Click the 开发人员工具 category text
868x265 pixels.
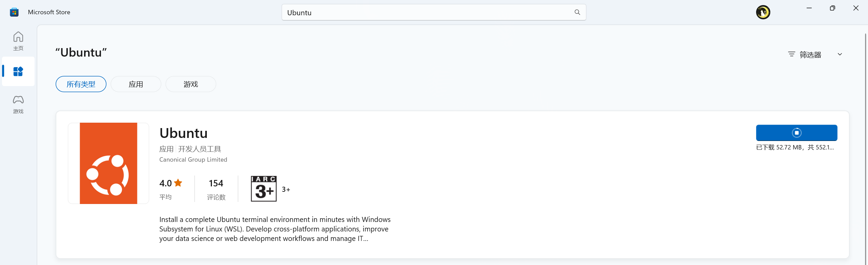tap(200, 149)
